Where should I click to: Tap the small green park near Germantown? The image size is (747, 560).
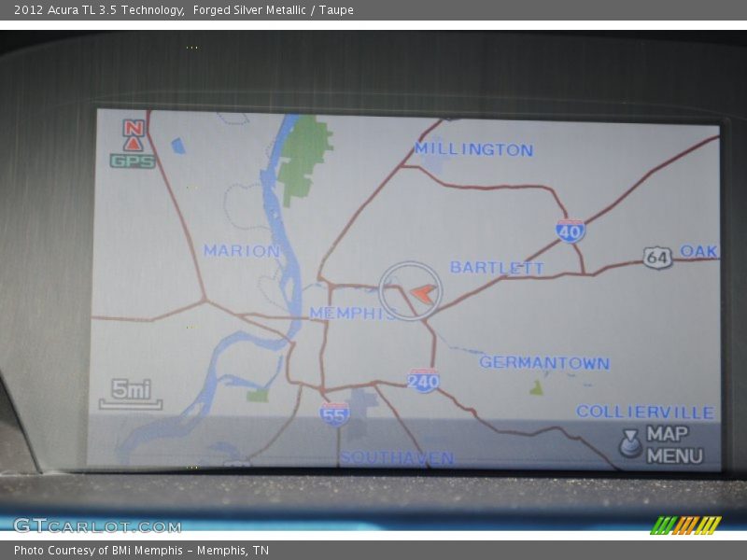(536, 388)
